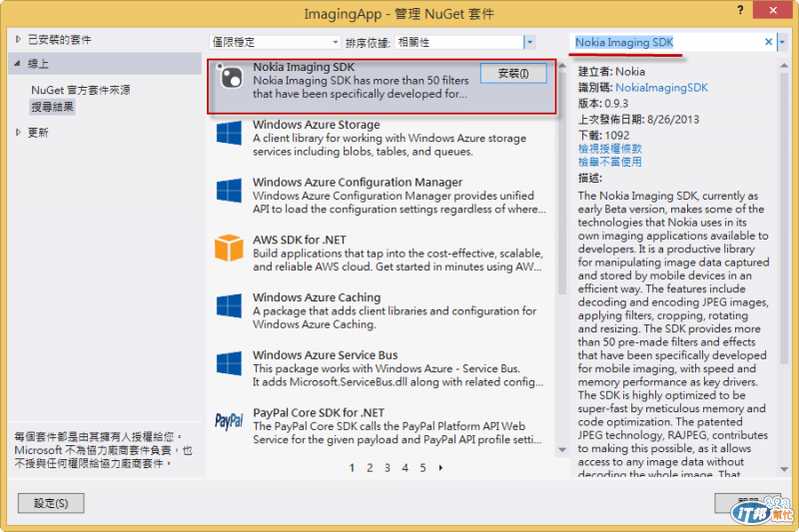The width and height of the screenshot is (799, 532).
Task: Select the PayPal Core SDK for .NET title
Action: coord(319,412)
